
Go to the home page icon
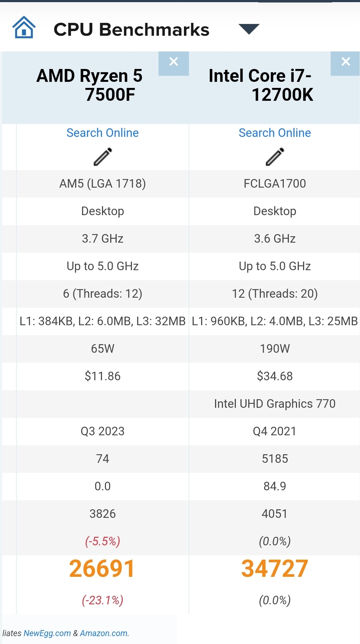pos(24,28)
